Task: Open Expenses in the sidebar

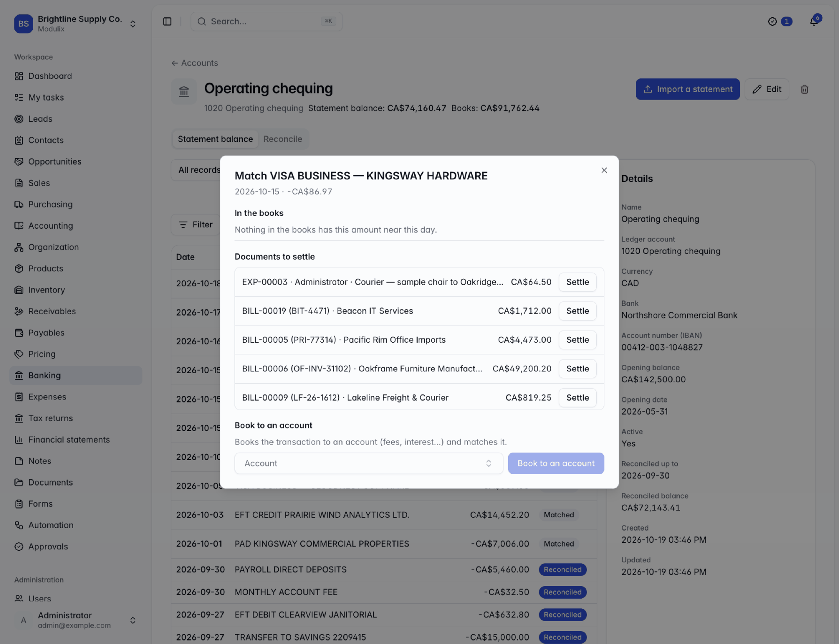Action: click(x=76, y=397)
